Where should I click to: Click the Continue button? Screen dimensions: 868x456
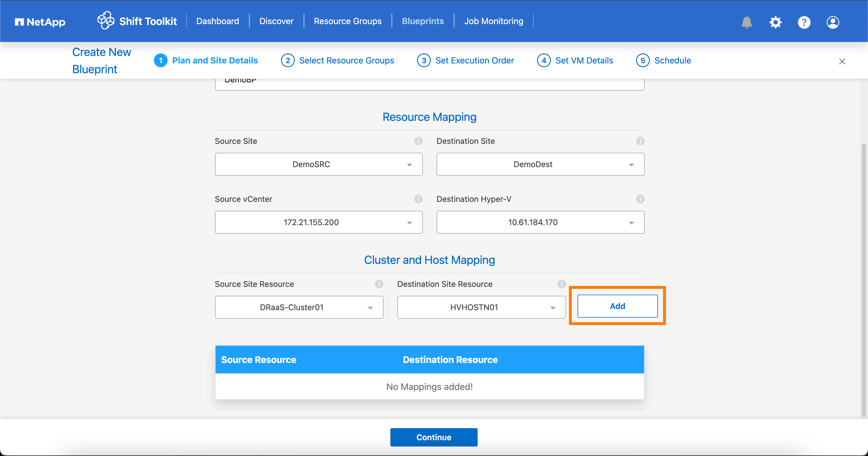(x=434, y=437)
